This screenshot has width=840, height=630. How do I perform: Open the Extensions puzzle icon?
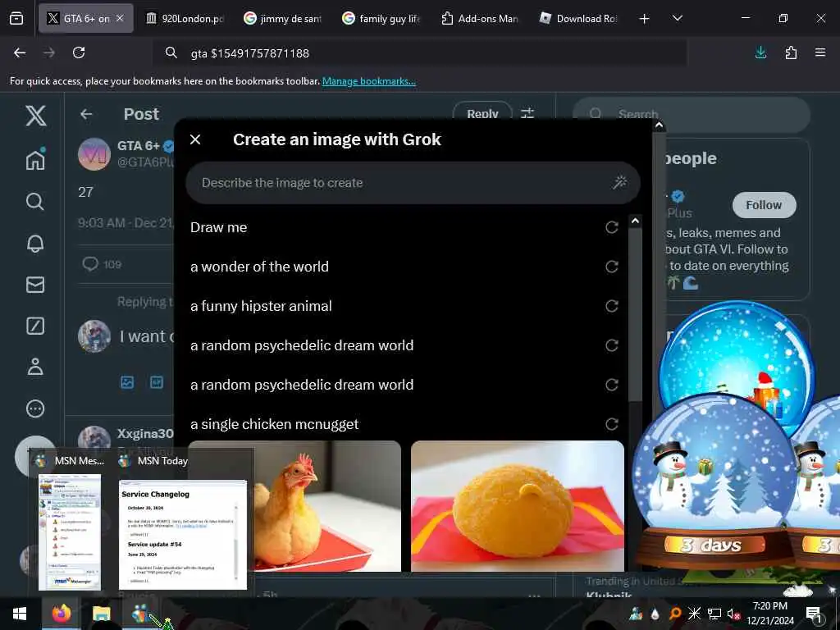coord(791,52)
